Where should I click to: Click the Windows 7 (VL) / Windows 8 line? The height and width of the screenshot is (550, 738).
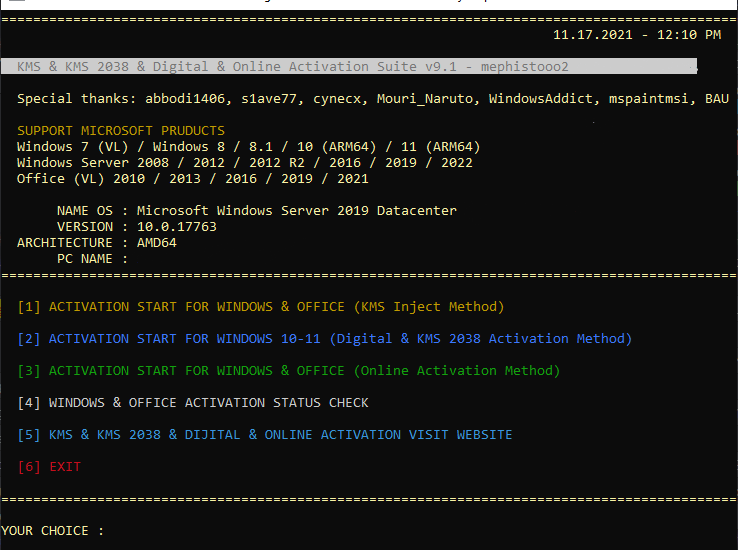(249, 147)
